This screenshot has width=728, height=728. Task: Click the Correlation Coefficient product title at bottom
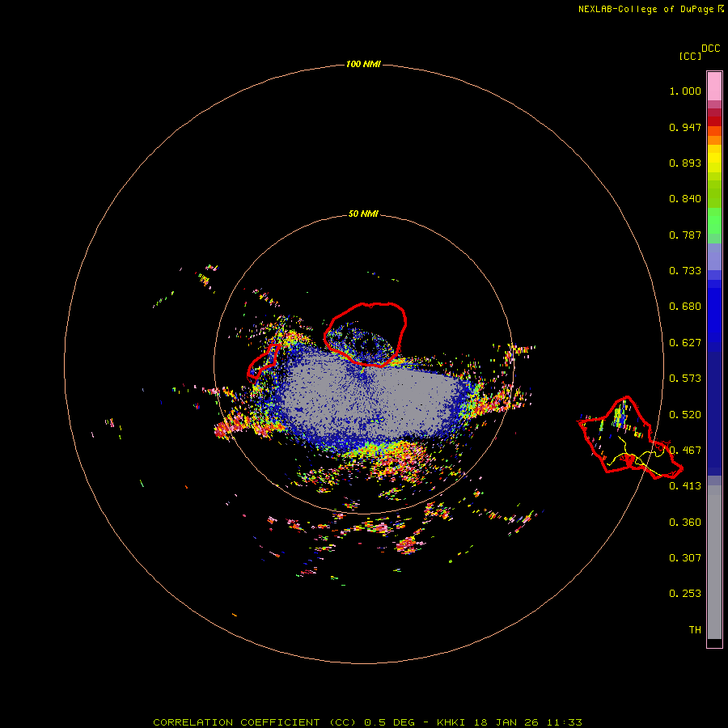click(x=367, y=722)
